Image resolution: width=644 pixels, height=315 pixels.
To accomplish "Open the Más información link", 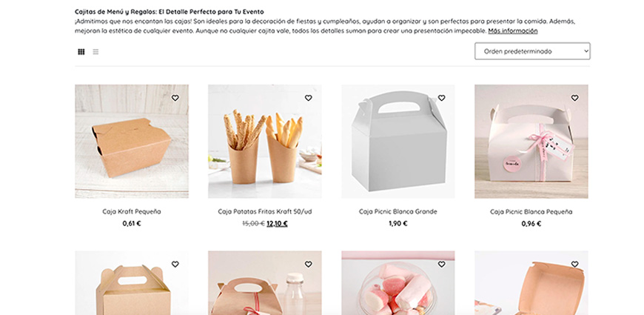I will tap(512, 31).
